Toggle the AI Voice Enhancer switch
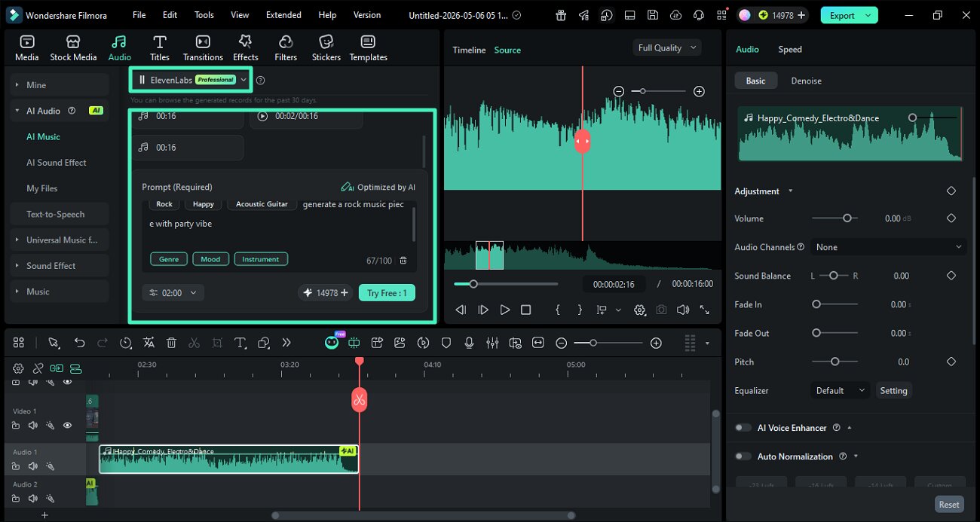The image size is (980, 522). tap(743, 428)
